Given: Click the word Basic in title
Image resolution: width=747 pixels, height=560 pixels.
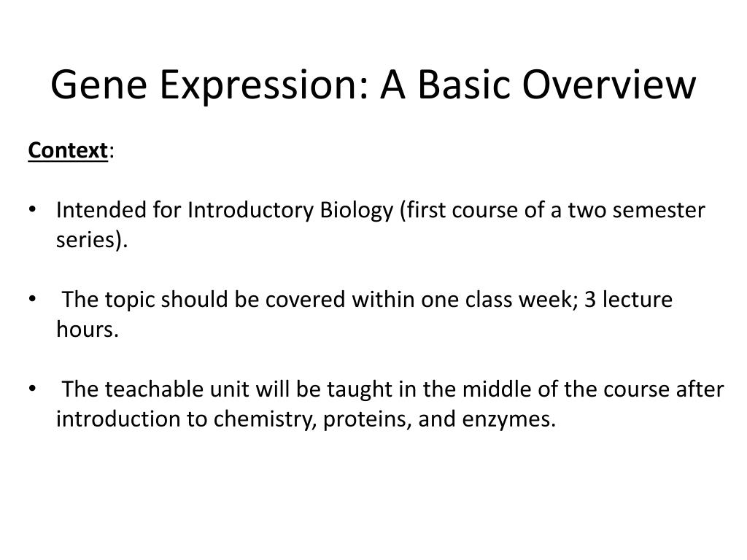Looking at the screenshot, I should point(463,86).
